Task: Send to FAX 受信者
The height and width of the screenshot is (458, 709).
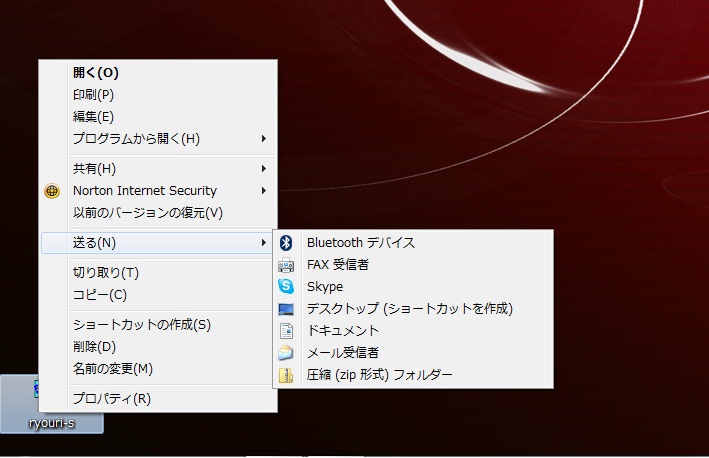Action: (x=413, y=265)
